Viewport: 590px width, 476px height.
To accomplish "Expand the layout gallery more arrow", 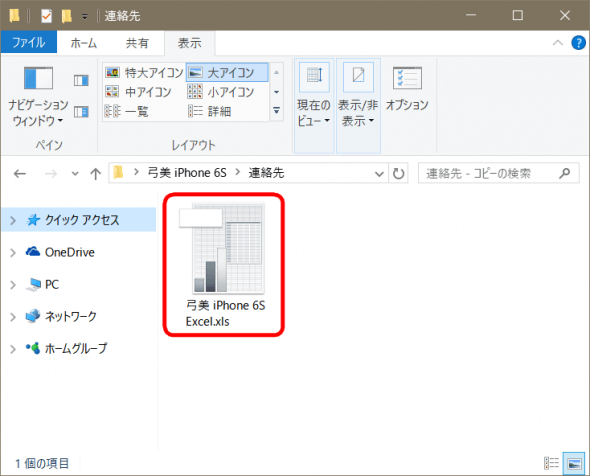I will click(277, 111).
